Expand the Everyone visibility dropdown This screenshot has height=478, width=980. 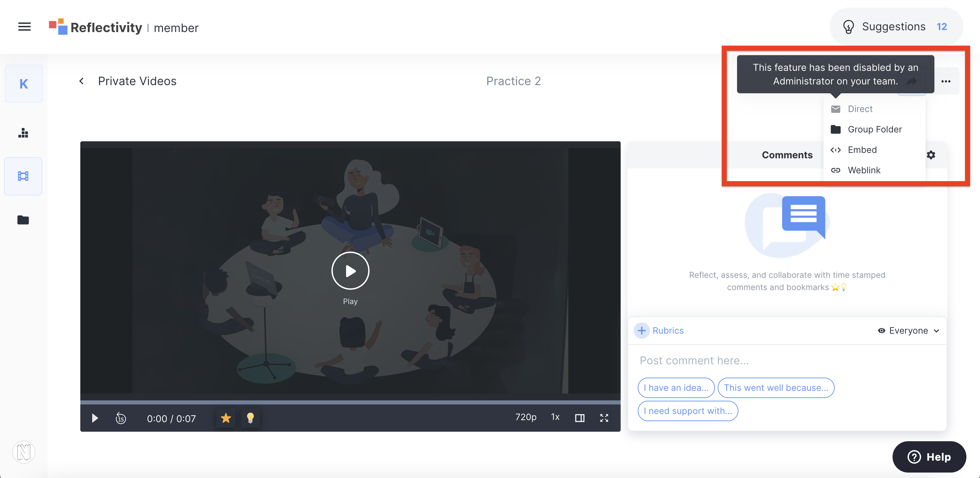click(909, 330)
